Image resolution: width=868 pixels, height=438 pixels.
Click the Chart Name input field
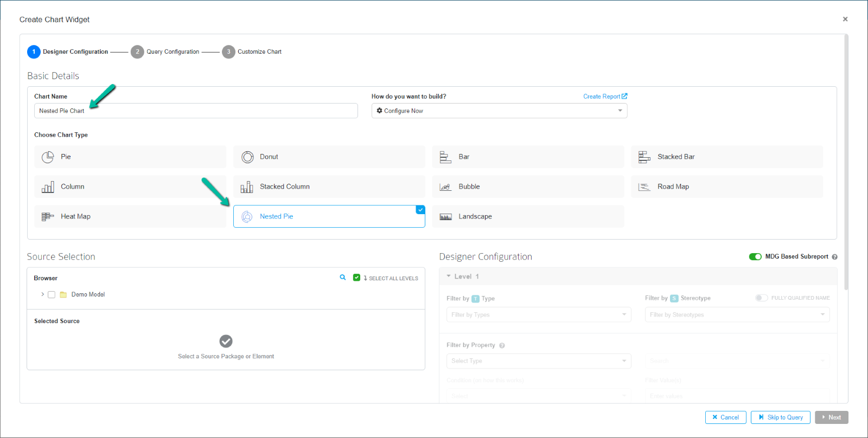[x=196, y=111]
